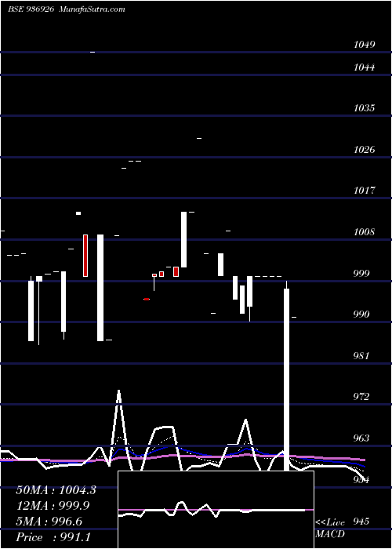The height and width of the screenshot is (549, 392).
Task: Click the 999 price axis label
Action: (361, 273)
